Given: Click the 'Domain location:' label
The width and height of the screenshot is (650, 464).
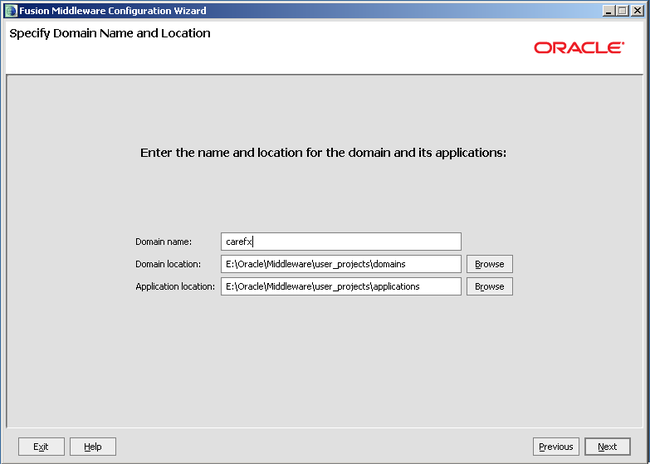Looking at the screenshot, I should pos(168,264).
